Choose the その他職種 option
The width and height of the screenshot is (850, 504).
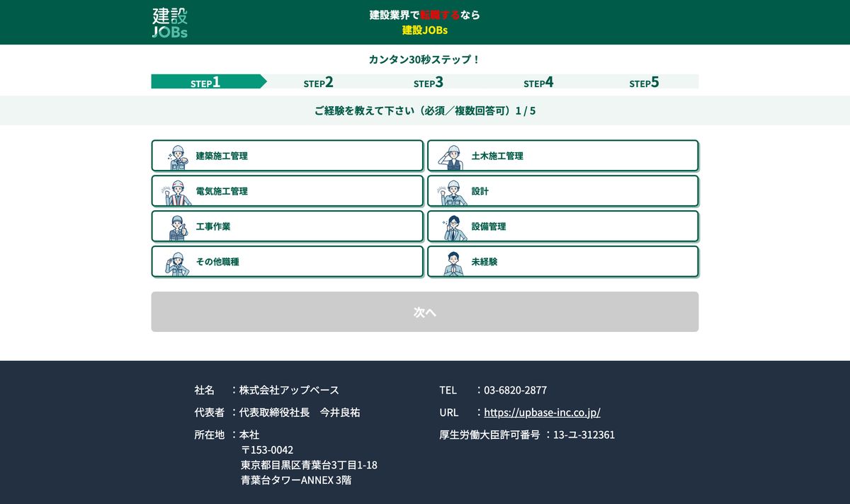tap(287, 261)
